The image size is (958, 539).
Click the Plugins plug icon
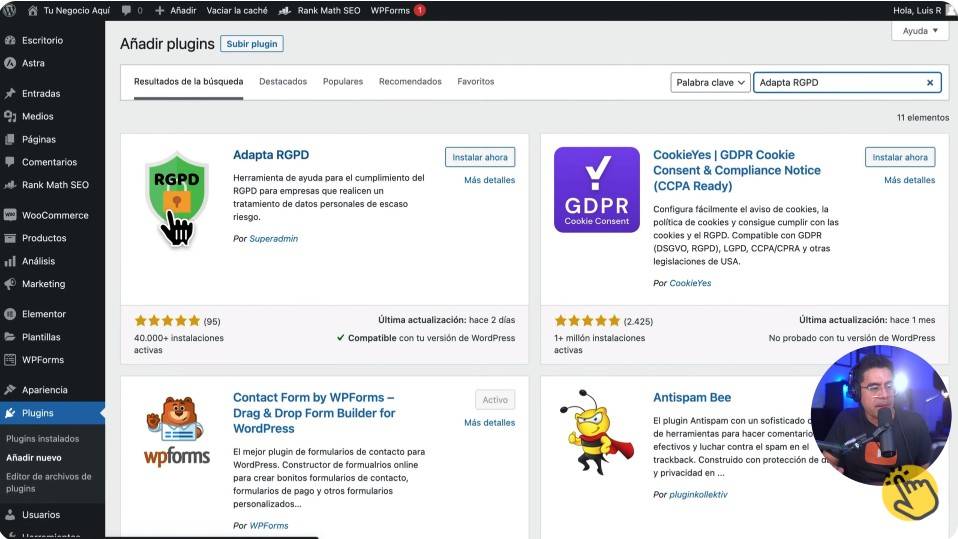click(x=10, y=413)
